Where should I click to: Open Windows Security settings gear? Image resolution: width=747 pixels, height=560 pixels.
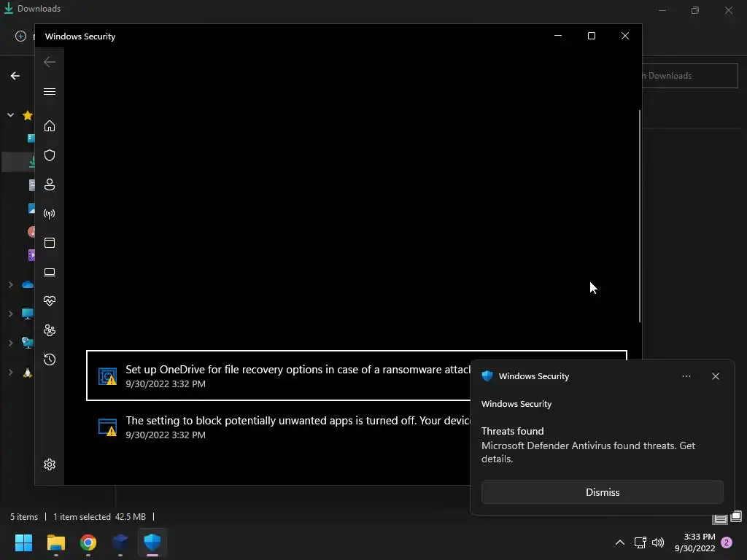[50, 464]
